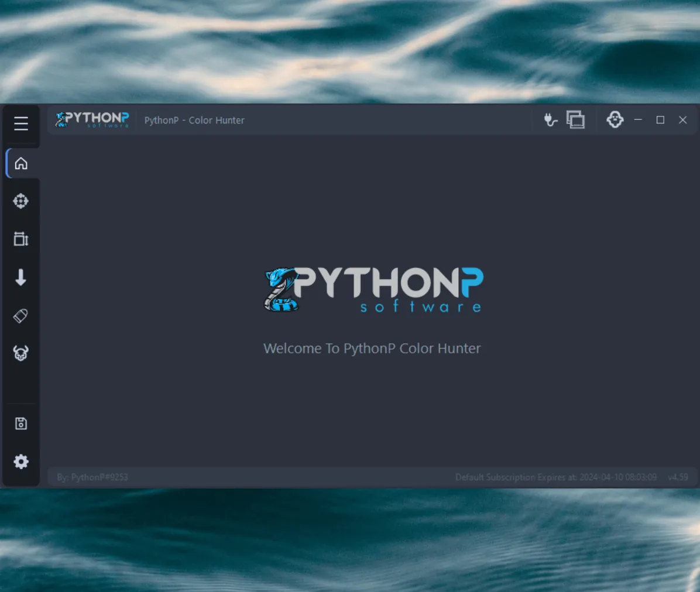Screen dimensions: 700x592
Task: Click the PythonP logo in title bar
Action: [92, 119]
